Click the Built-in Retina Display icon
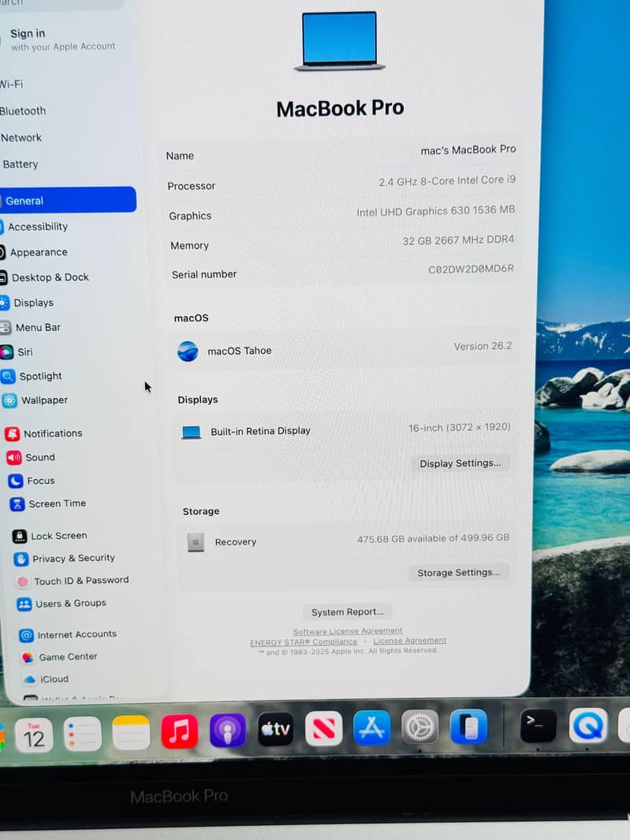630x840 pixels. pyautogui.click(x=191, y=433)
